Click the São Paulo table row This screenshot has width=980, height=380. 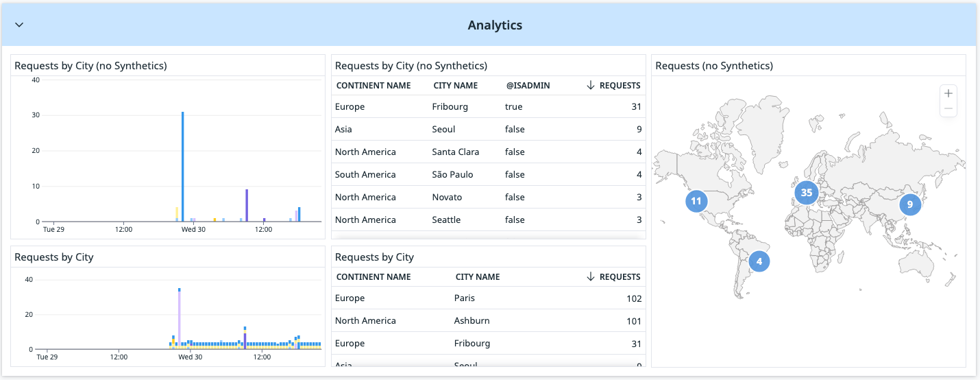coord(488,175)
